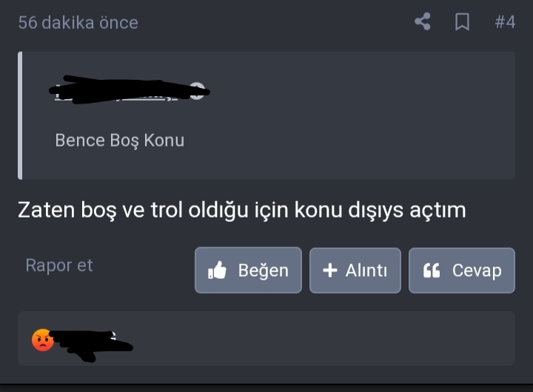Open the angry emoji reaction
The image size is (533, 392).
click(42, 339)
